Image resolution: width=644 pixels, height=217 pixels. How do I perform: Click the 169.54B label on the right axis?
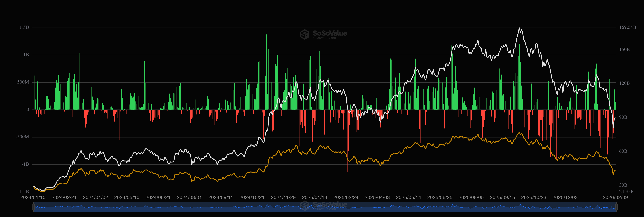(x=628, y=27)
